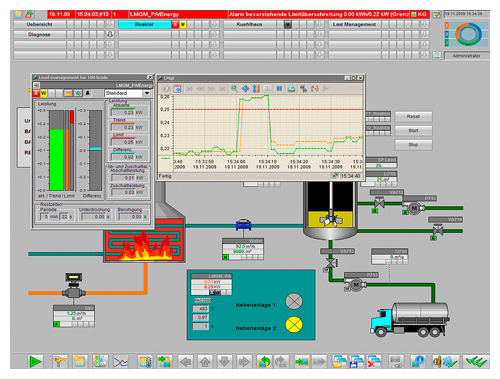Click the PAC3200 483 W value
The width and height of the screenshot is (500, 379).
(201, 309)
